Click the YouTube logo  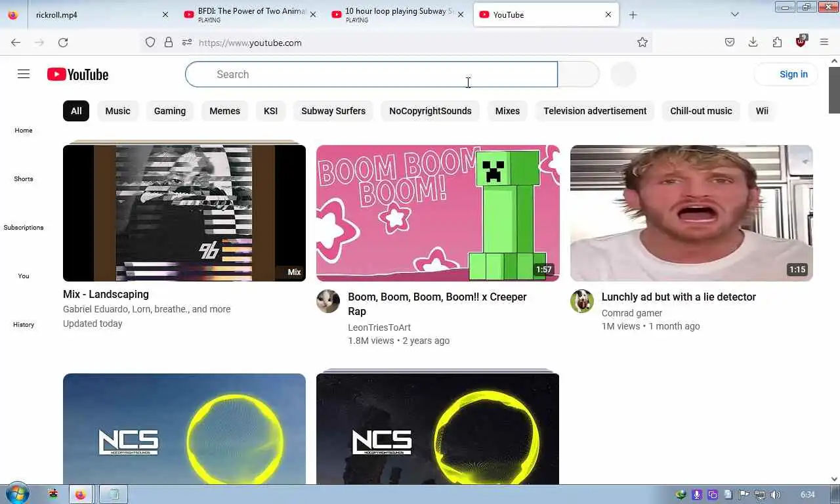pyautogui.click(x=77, y=74)
